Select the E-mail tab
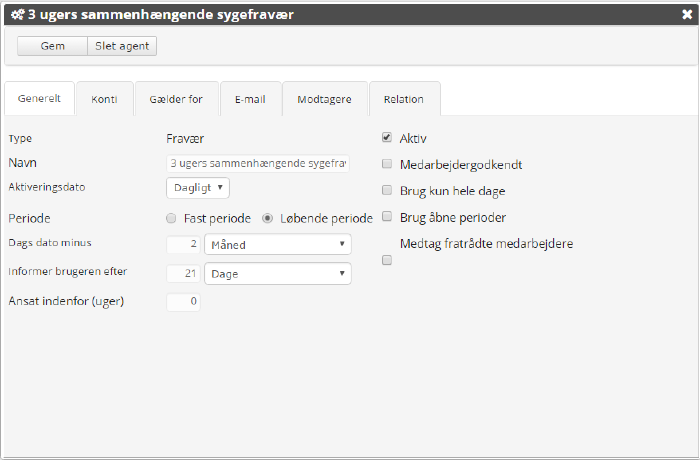The width and height of the screenshot is (700, 460). (250, 99)
